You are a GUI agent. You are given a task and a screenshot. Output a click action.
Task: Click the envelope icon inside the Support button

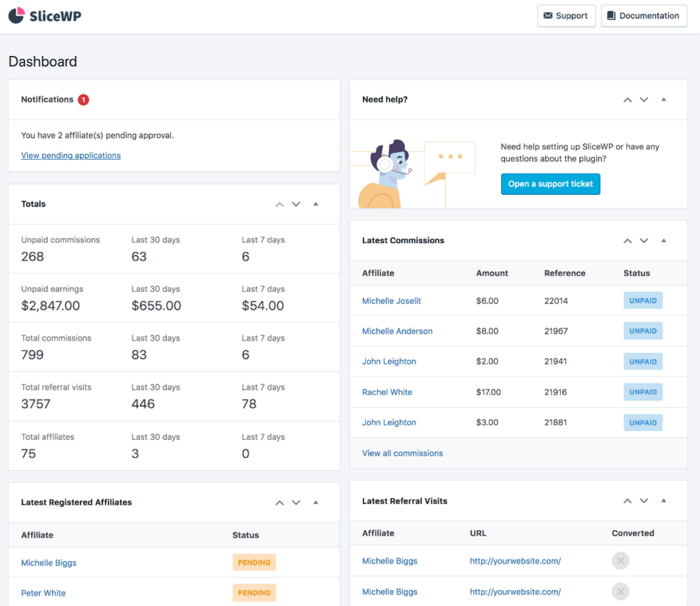pos(550,16)
